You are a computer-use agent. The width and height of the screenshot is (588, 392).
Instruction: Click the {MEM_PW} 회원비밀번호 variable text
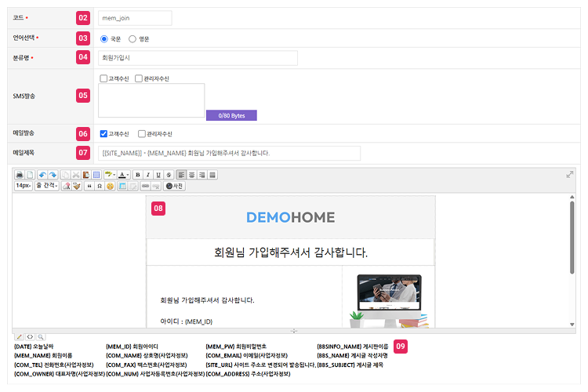(x=236, y=347)
